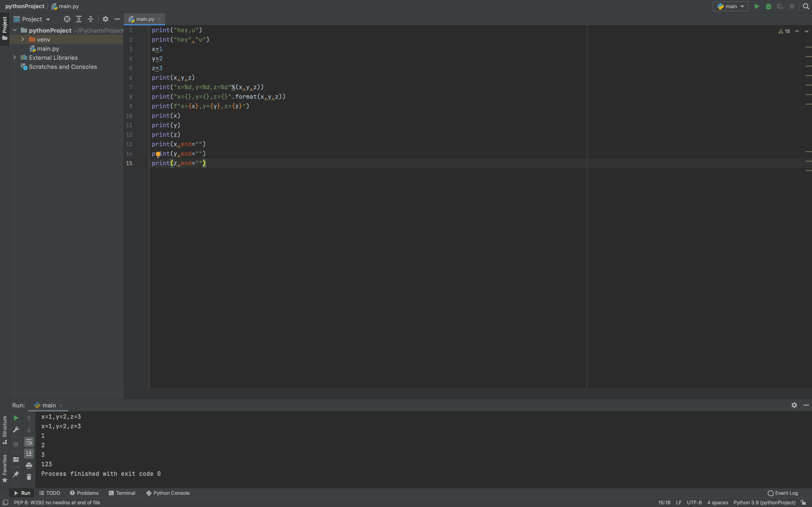Rerun main with the Run panel's green arrow
812x507 pixels.
[x=16, y=418]
